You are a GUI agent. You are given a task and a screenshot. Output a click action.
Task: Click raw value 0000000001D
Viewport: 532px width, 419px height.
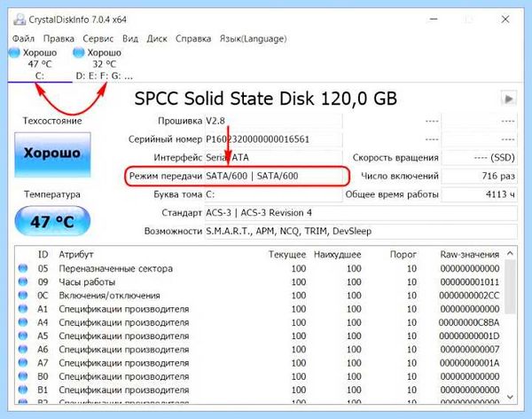470,336
